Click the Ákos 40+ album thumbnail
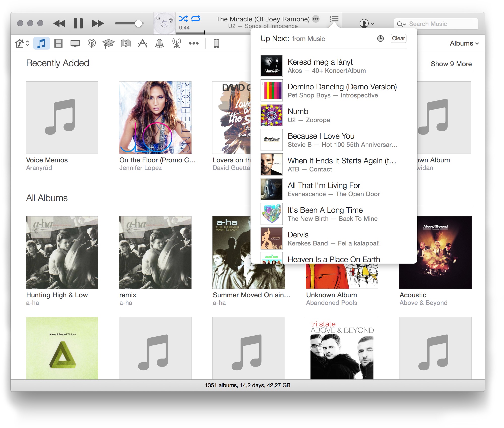This screenshot has width=504, height=428. coord(271,66)
